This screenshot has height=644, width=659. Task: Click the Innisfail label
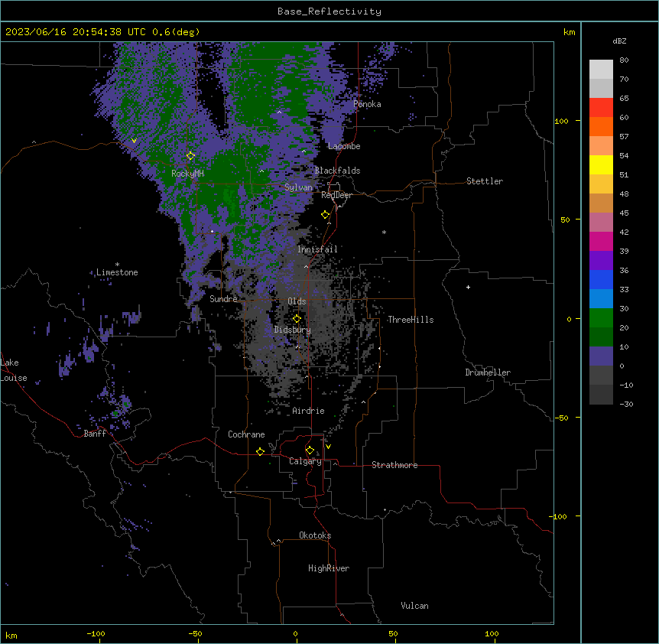tap(317, 249)
